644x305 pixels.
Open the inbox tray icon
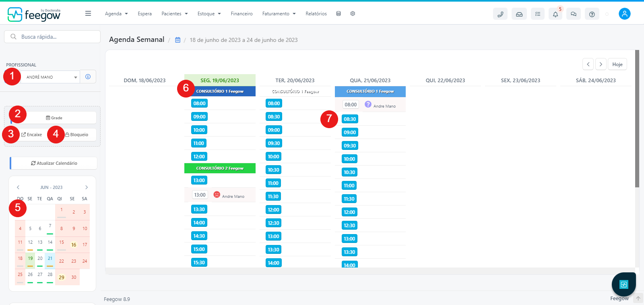click(519, 14)
